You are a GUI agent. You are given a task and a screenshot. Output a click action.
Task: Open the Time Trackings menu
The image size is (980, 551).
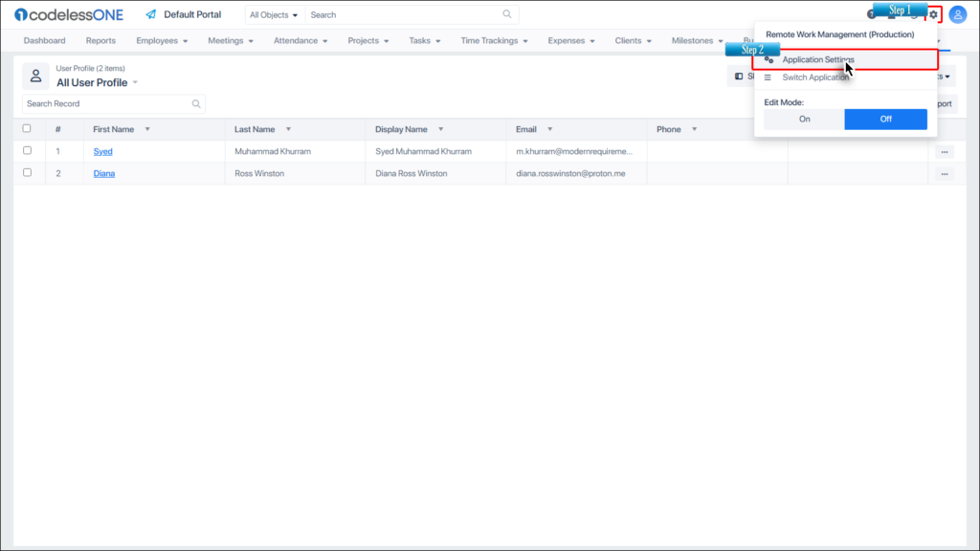495,40
